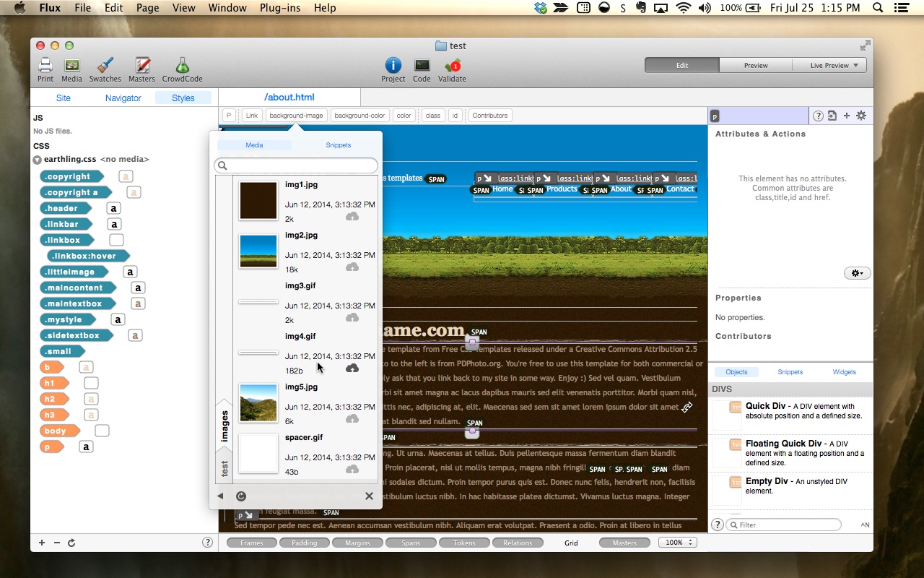Click the import document icon in inspector header

[x=832, y=116]
